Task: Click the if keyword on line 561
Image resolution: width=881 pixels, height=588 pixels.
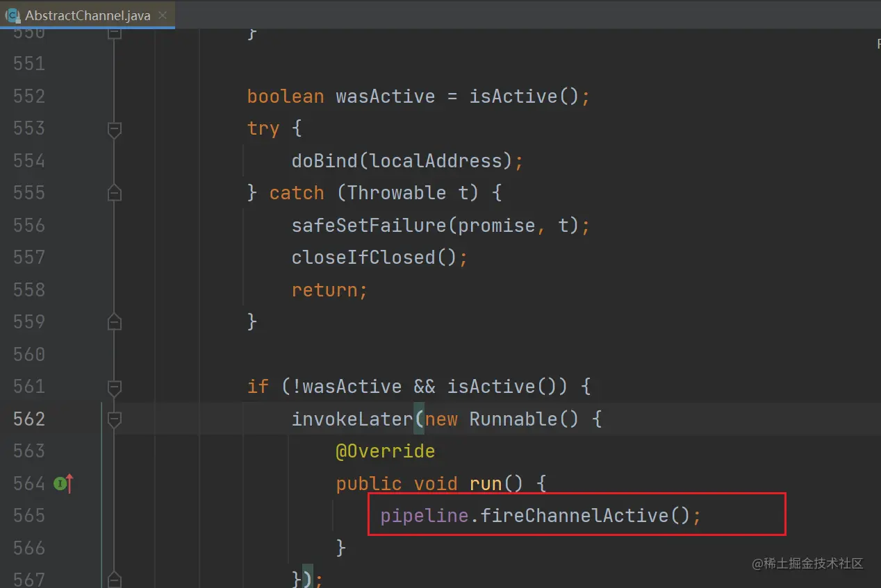Action: [x=258, y=387]
